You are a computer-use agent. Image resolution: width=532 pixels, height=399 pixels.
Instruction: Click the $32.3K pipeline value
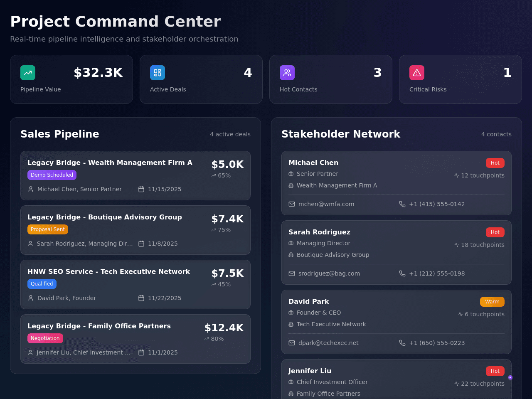(98, 73)
